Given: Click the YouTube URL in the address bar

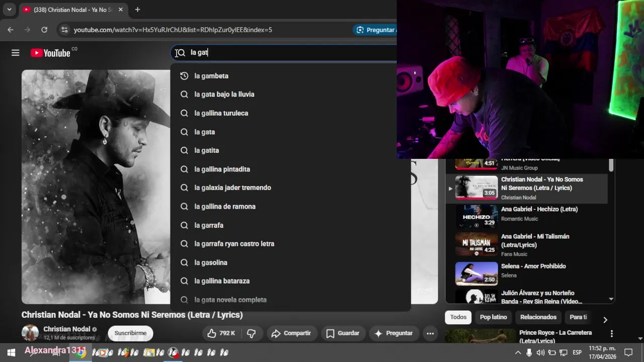Looking at the screenshot, I should (x=173, y=30).
